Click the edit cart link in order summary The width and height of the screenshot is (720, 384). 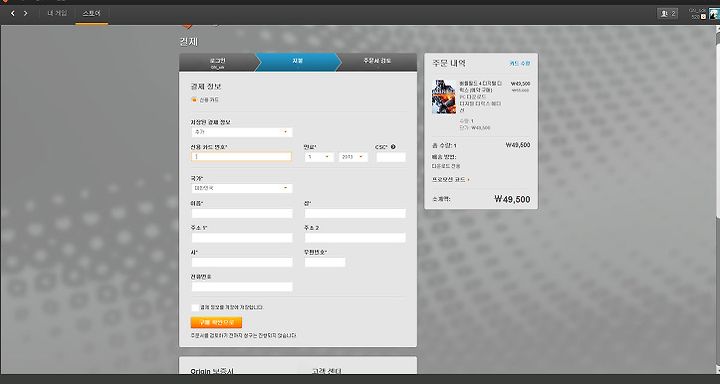pos(520,64)
